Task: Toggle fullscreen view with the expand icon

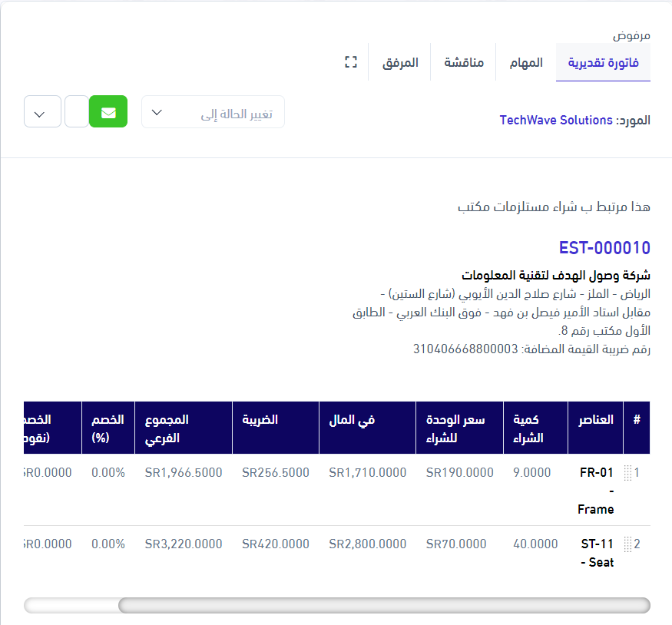Action: [x=351, y=62]
